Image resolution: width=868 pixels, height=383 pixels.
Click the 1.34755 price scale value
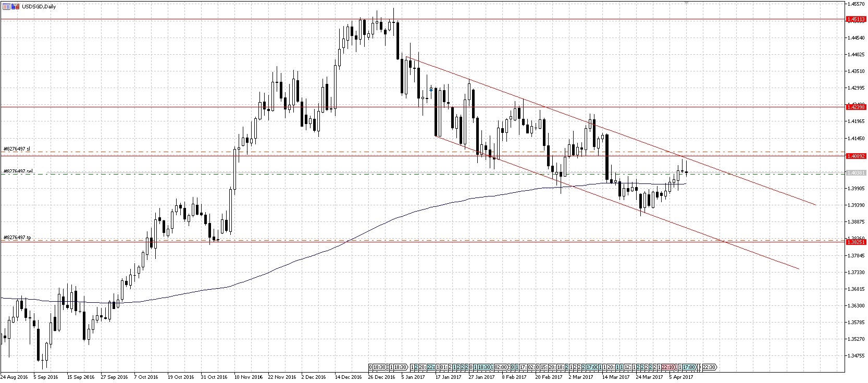click(856, 355)
